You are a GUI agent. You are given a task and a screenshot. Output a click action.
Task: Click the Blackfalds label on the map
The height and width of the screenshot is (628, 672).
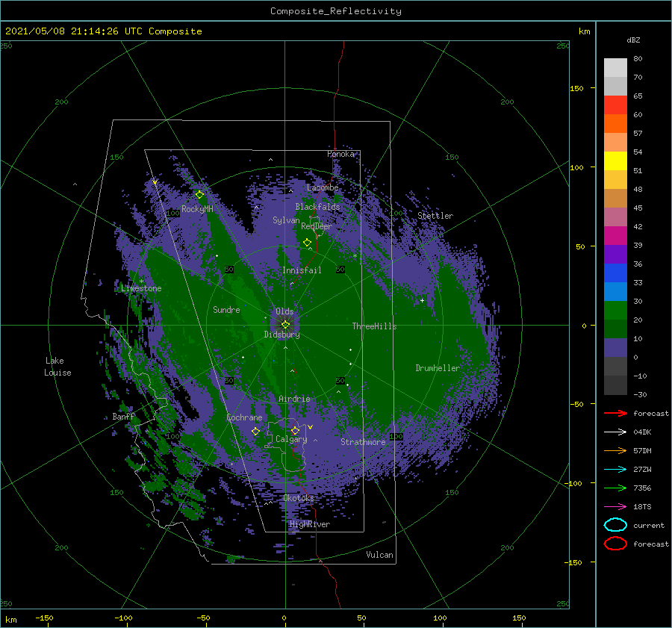317,207
